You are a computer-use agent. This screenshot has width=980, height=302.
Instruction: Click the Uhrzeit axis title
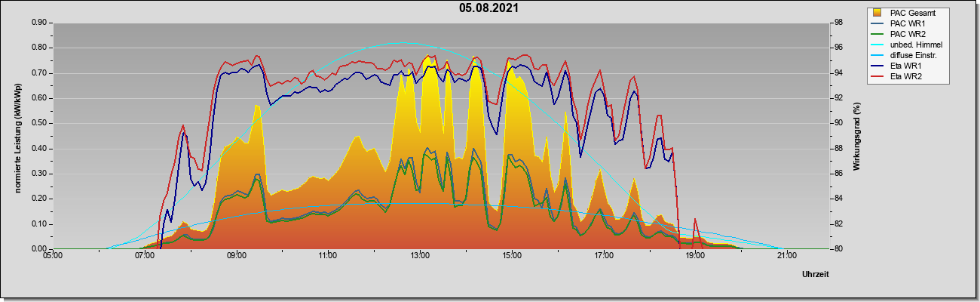[815, 274]
